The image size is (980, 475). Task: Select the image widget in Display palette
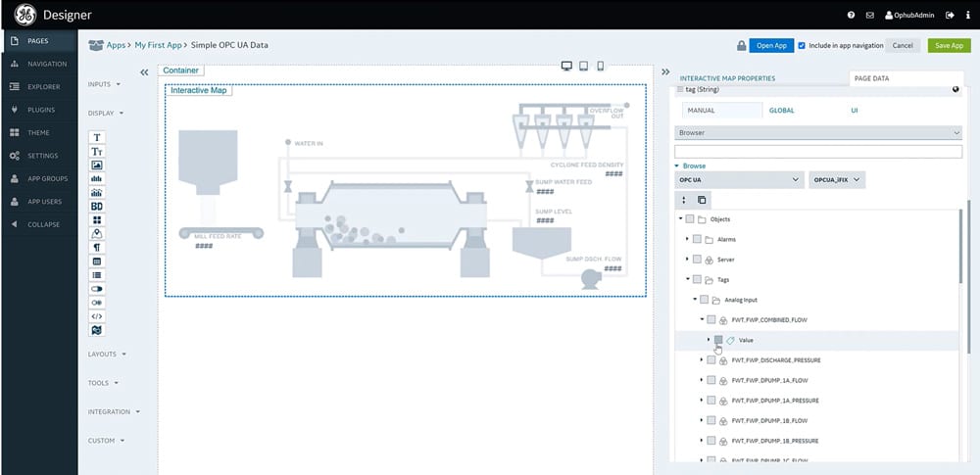point(97,166)
